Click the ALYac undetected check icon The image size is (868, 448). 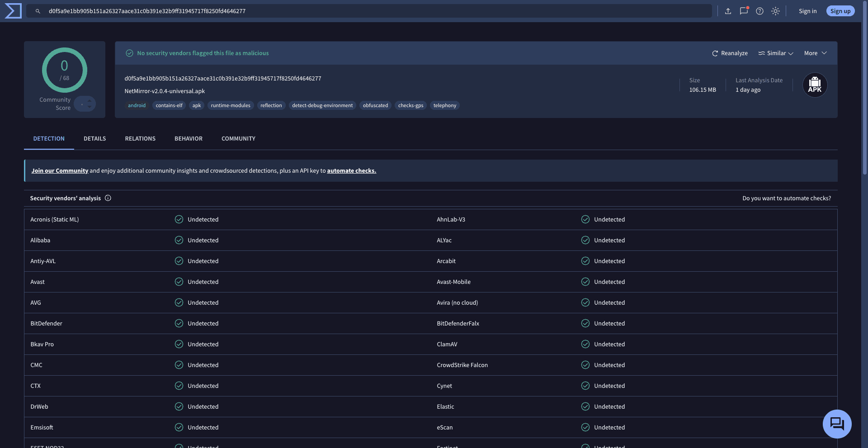tap(585, 240)
